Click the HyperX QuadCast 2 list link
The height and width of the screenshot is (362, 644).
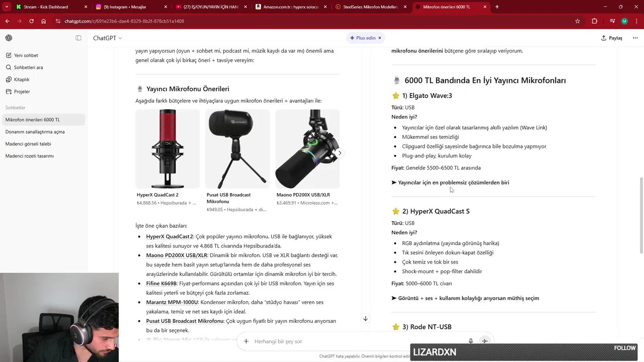coord(170,236)
